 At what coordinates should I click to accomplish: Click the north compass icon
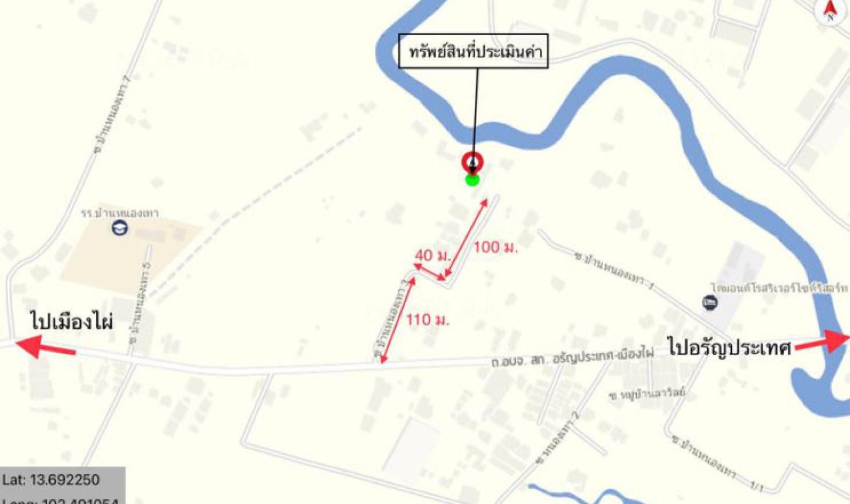831,9
